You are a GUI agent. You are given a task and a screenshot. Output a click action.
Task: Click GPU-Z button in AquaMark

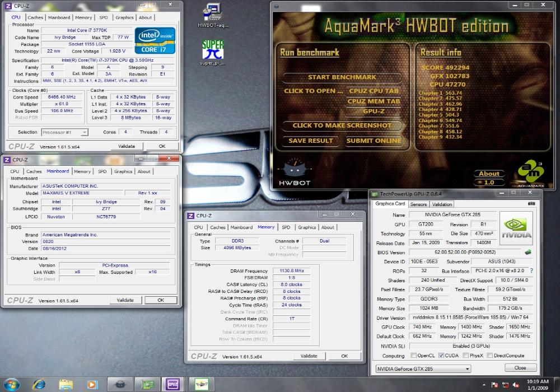click(x=374, y=111)
